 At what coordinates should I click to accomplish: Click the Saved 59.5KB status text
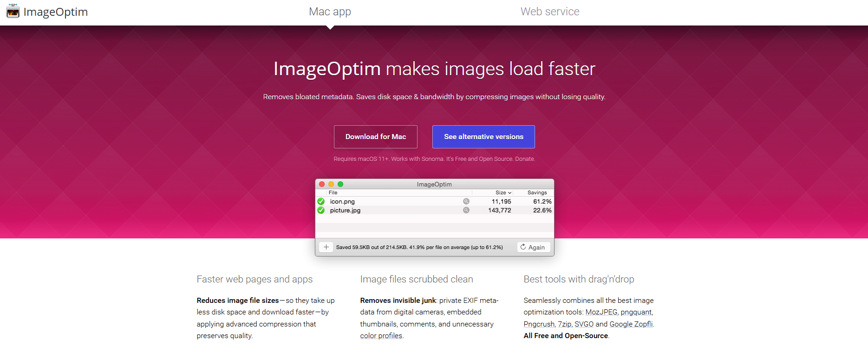(419, 247)
